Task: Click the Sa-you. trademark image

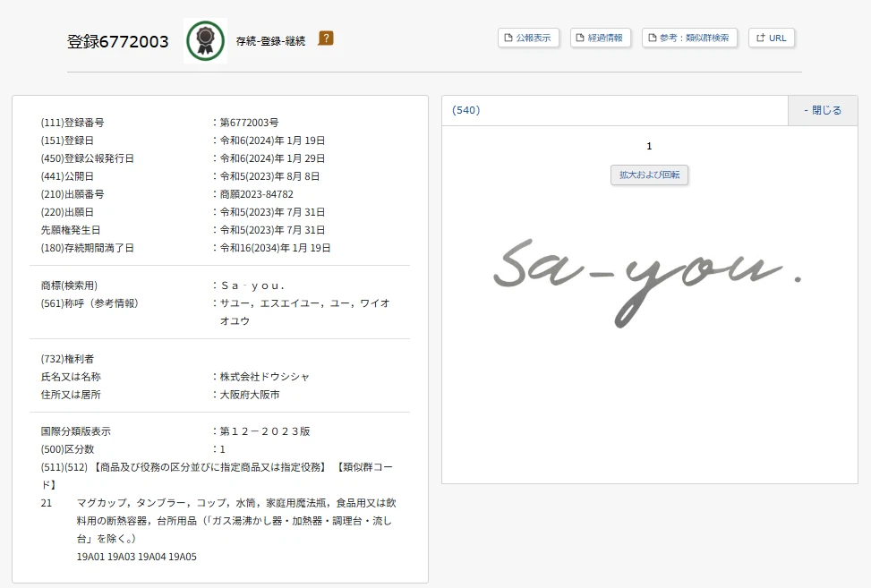Action: point(648,276)
